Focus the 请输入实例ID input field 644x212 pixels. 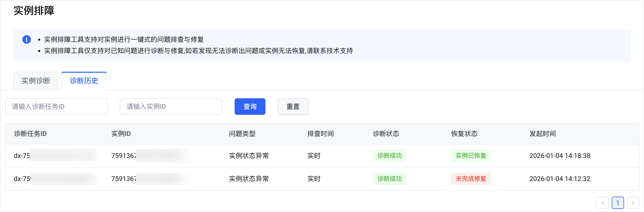click(x=171, y=107)
